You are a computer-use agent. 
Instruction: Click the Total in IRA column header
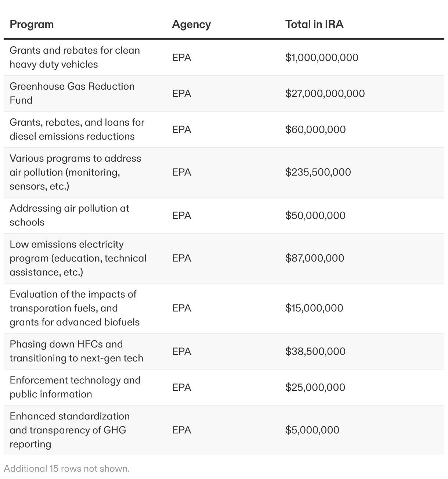click(314, 24)
